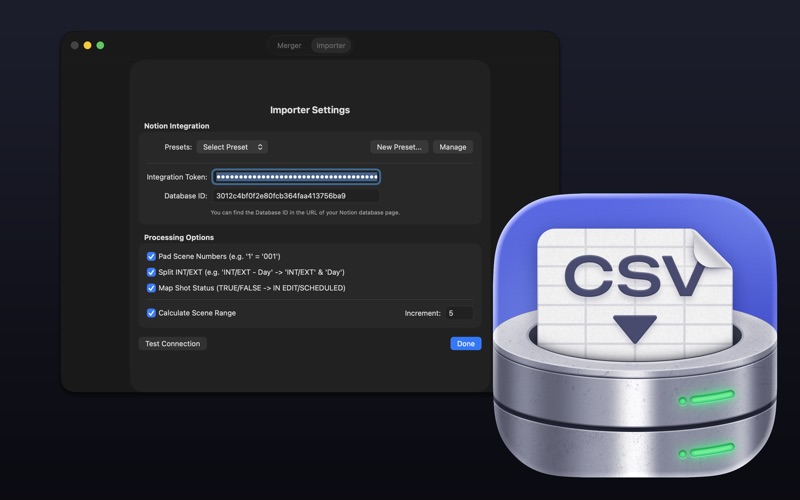Focus the Integration Token field
Viewport: 800px width, 500px height.
[296, 177]
